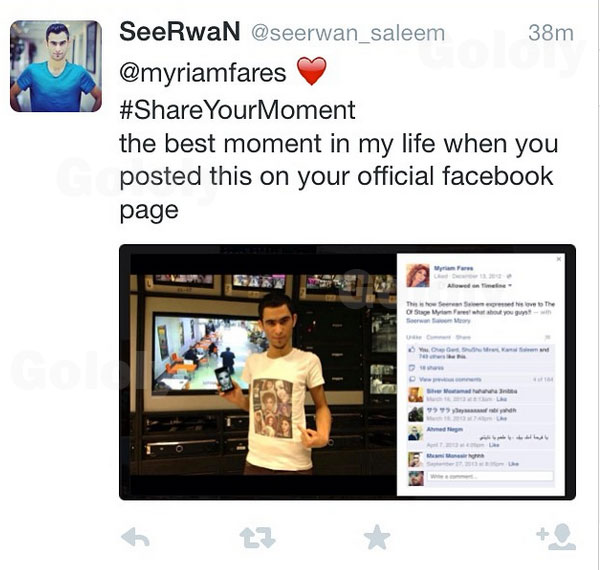This screenshot has height=570, width=600.
Task: Expand the Allowed on Timeline dropdown
Action: point(479,286)
